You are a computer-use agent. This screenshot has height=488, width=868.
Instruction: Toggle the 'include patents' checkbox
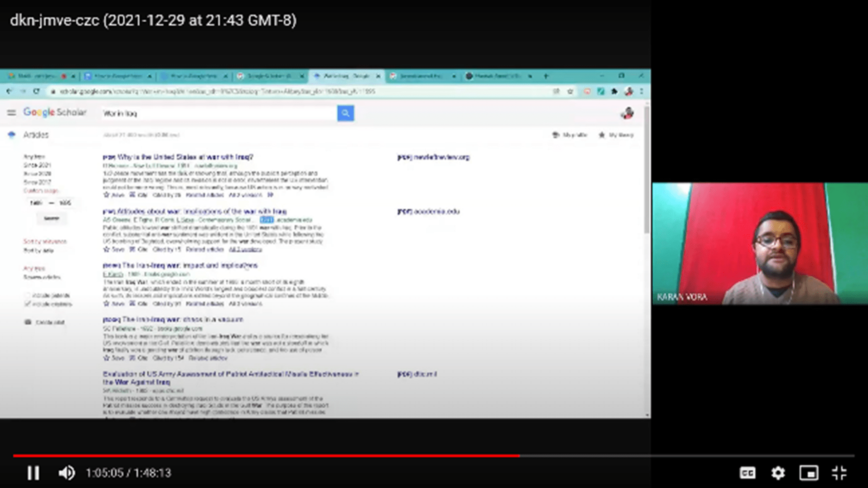pyautogui.click(x=28, y=295)
